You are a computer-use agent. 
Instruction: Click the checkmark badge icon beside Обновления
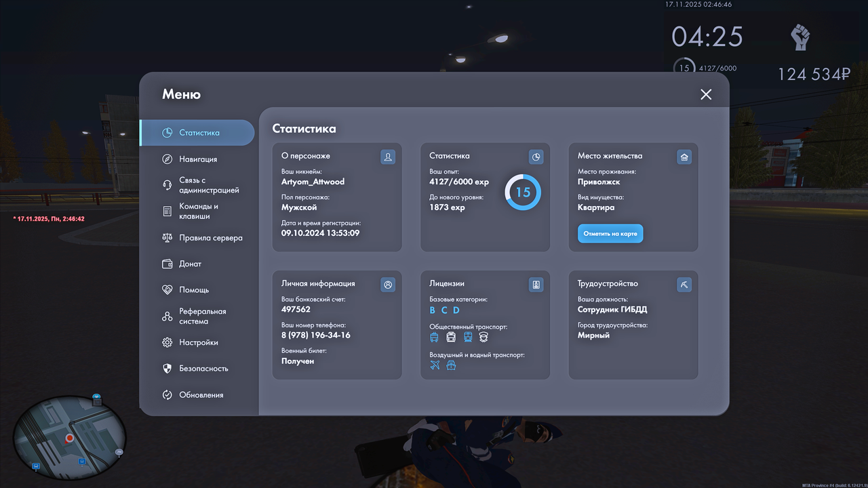[x=167, y=395]
